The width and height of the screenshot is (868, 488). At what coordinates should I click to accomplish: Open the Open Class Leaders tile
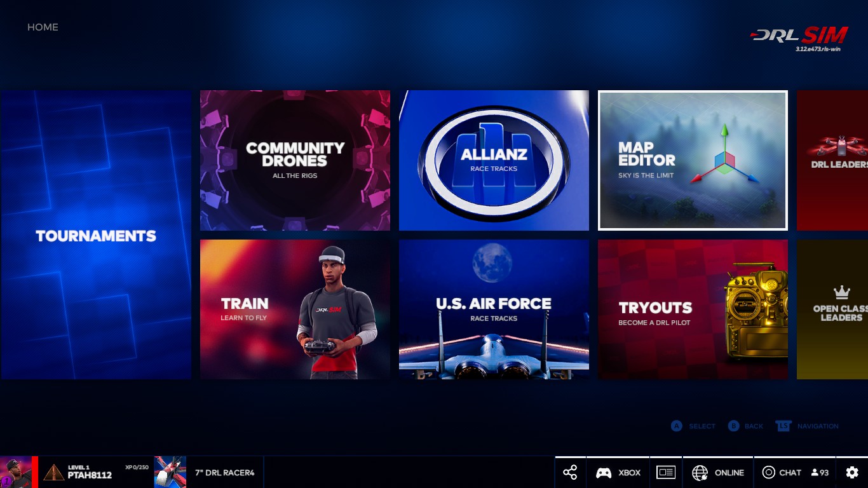832,309
